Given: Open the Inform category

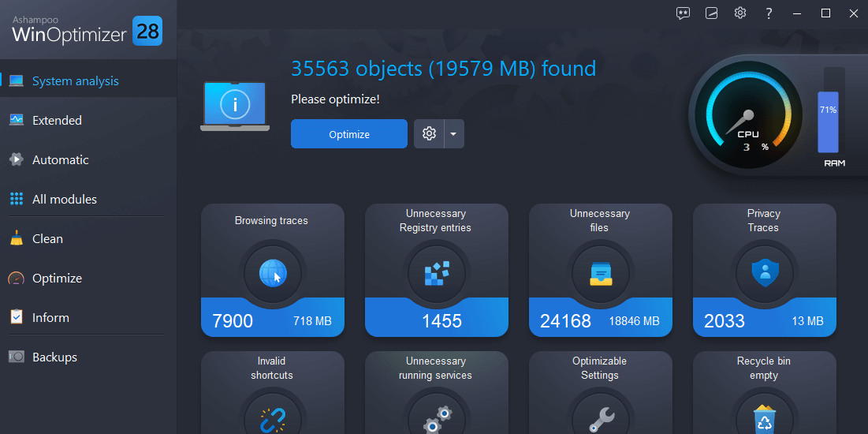Looking at the screenshot, I should 88,317.
